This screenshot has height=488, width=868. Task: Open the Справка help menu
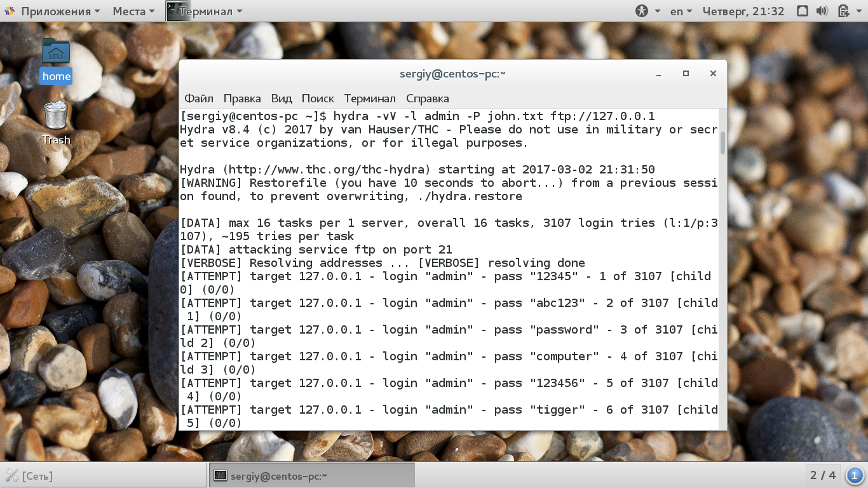(428, 98)
